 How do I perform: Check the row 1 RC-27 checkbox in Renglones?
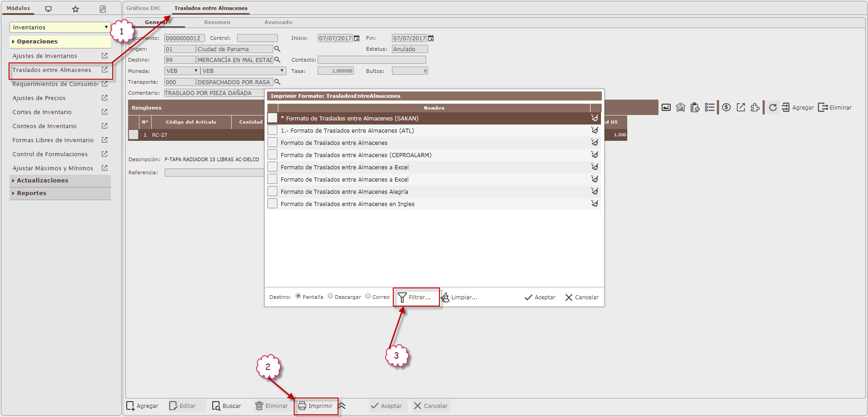[134, 134]
